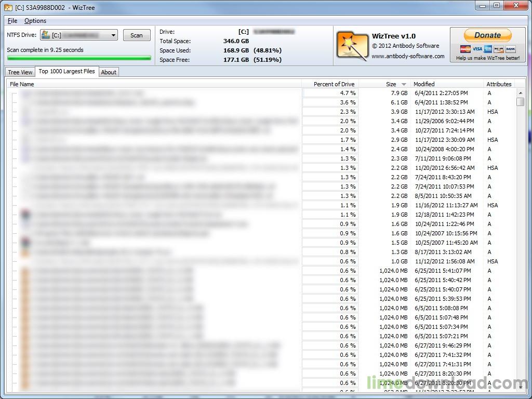Click the Donate button
The image size is (532, 399).
487,35
